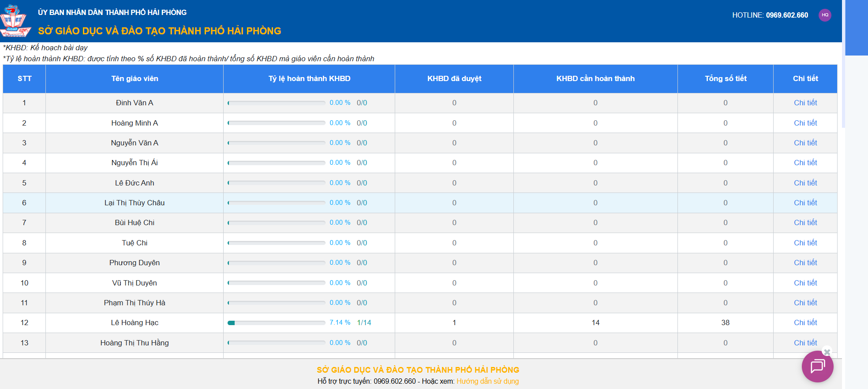Image resolution: width=868 pixels, height=389 pixels.
Task: Close the chat widget with the X
Action: coord(827,352)
